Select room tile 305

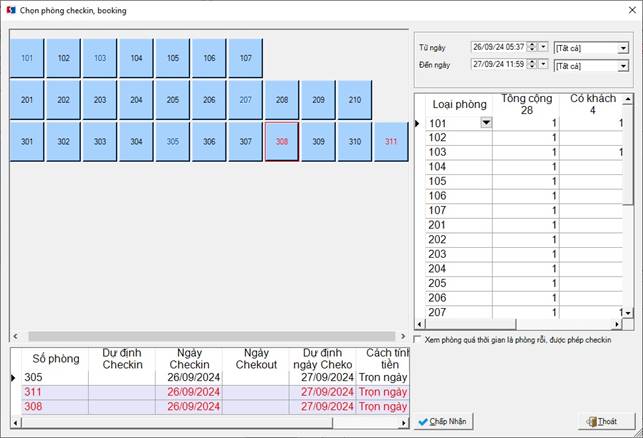(173, 141)
